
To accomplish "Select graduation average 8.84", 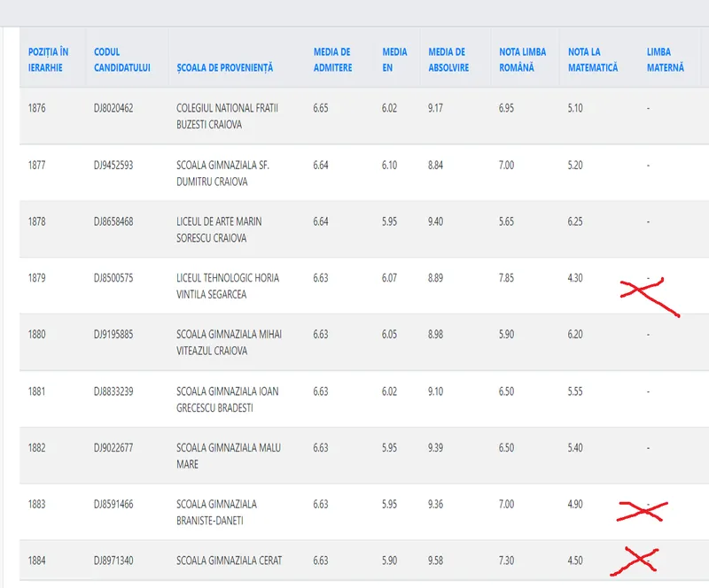I will click(435, 165).
